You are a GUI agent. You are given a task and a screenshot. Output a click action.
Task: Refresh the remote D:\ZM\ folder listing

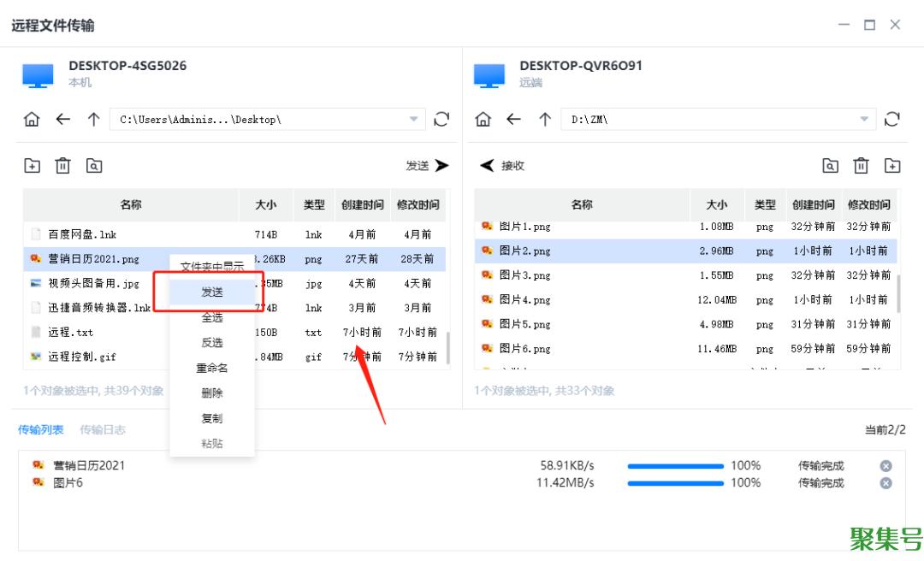(892, 120)
